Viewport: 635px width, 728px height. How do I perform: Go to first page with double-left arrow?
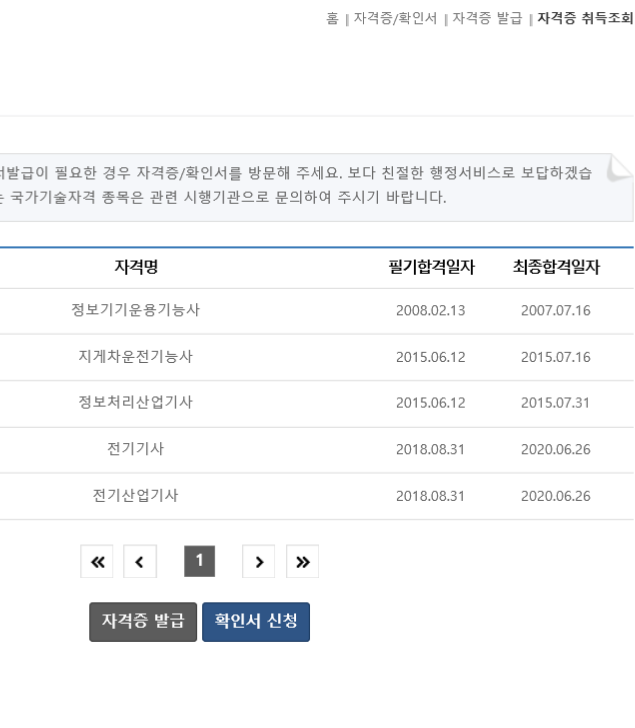[x=97, y=561]
